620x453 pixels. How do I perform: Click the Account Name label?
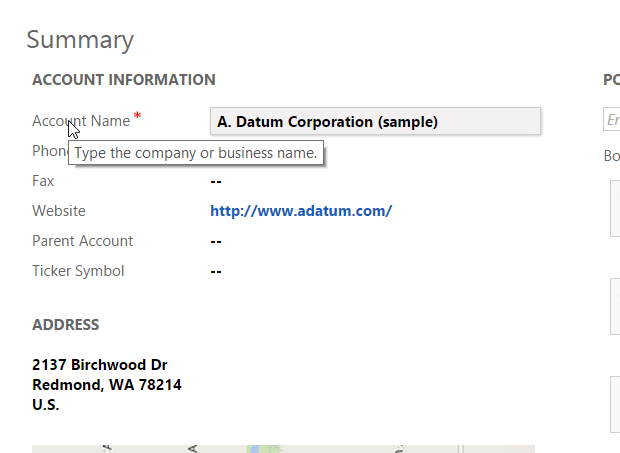[x=81, y=121]
